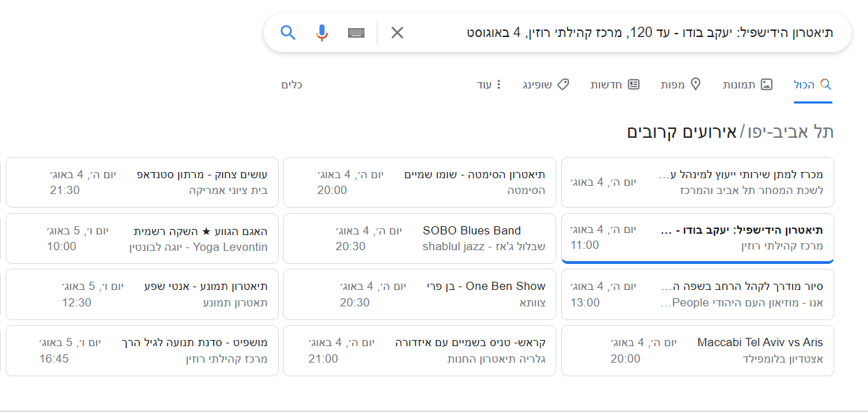Viewport: 868px width, 414px height.
Task: Open the מכרז למתן שירותי ייעוץ event card
Action: coord(697,182)
